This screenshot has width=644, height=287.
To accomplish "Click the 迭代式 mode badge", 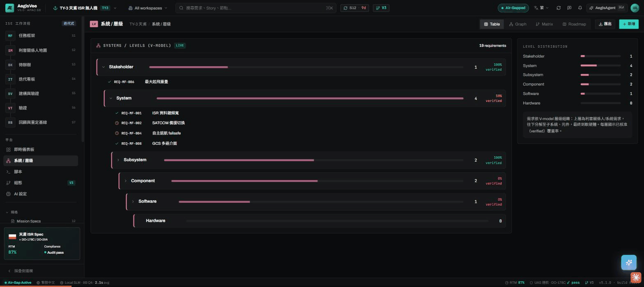I will coord(69,23).
